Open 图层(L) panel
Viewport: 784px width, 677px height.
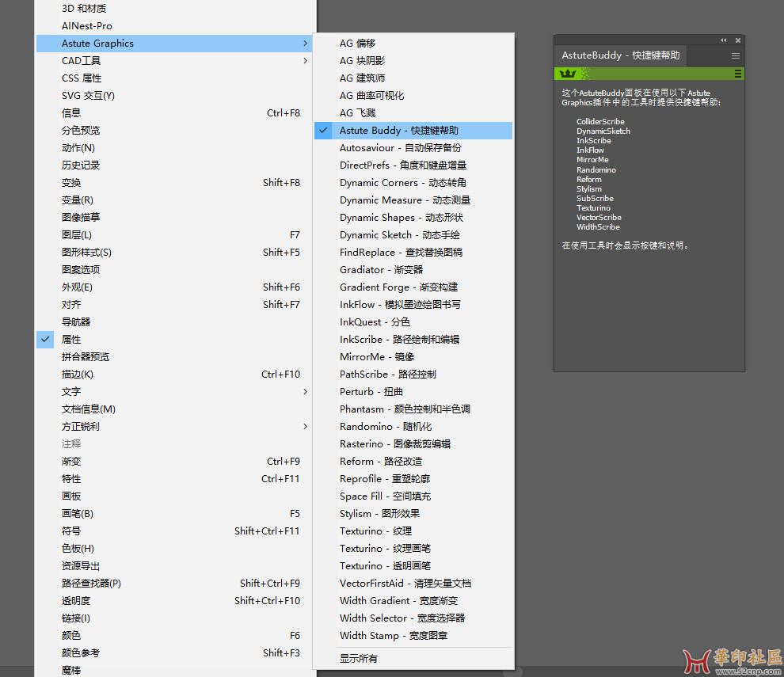(174, 235)
